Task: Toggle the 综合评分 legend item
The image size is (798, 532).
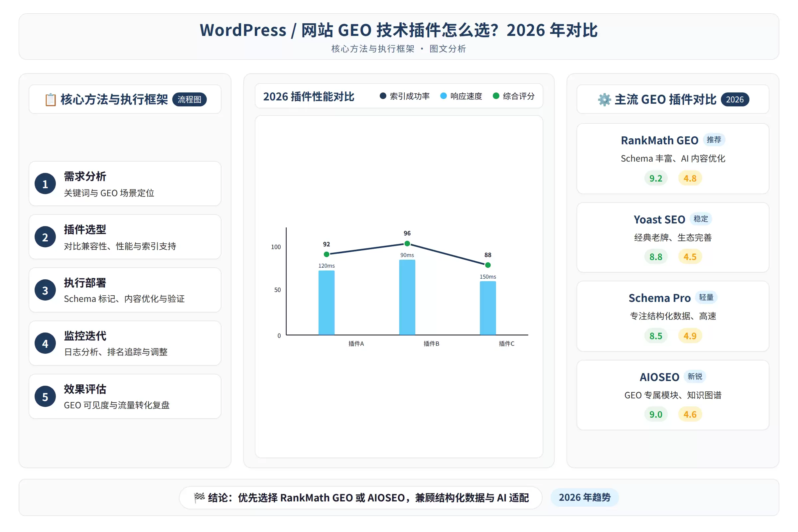Action: click(x=513, y=96)
